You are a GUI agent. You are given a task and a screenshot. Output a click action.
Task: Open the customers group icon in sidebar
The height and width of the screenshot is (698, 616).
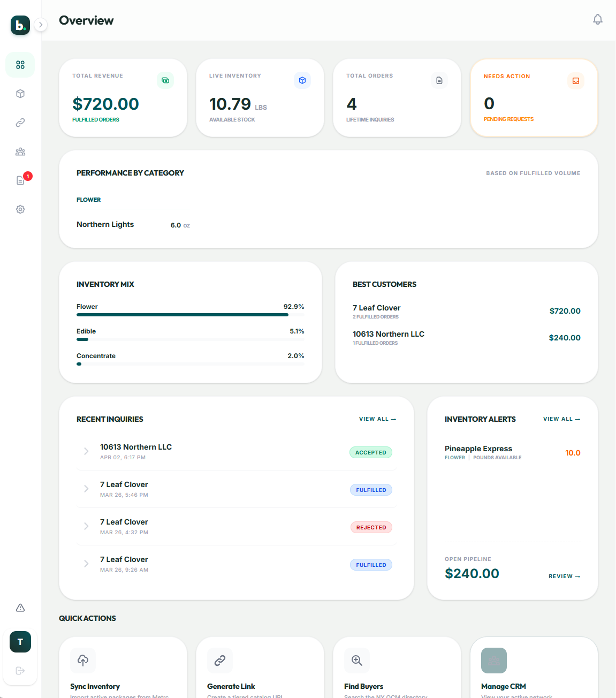point(20,151)
